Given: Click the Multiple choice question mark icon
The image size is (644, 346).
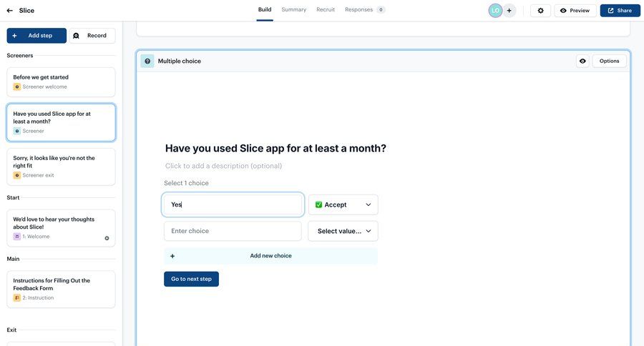Looking at the screenshot, I should 147,61.
